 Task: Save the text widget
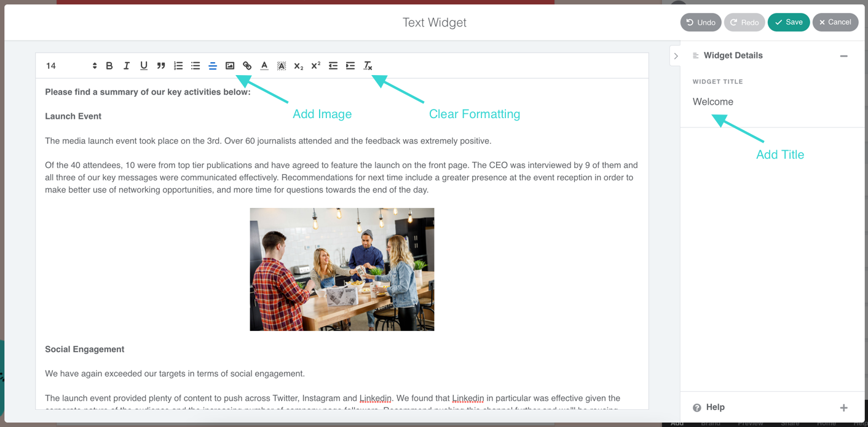789,22
